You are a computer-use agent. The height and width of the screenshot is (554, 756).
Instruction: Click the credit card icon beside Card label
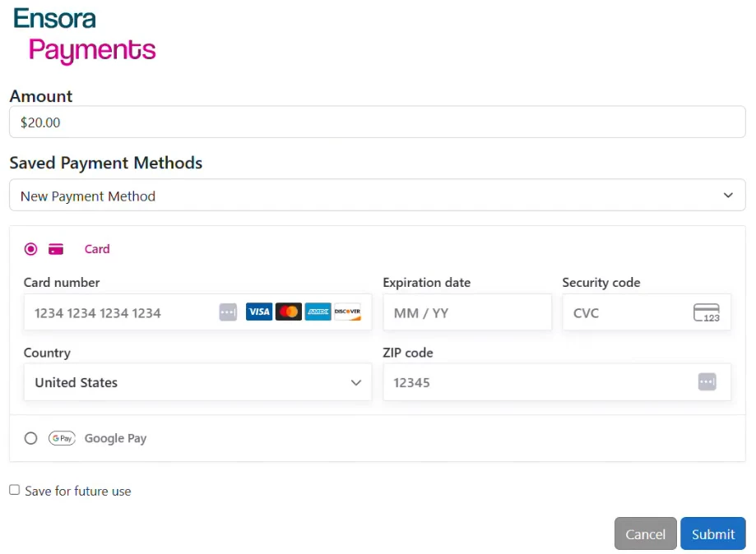click(56, 249)
